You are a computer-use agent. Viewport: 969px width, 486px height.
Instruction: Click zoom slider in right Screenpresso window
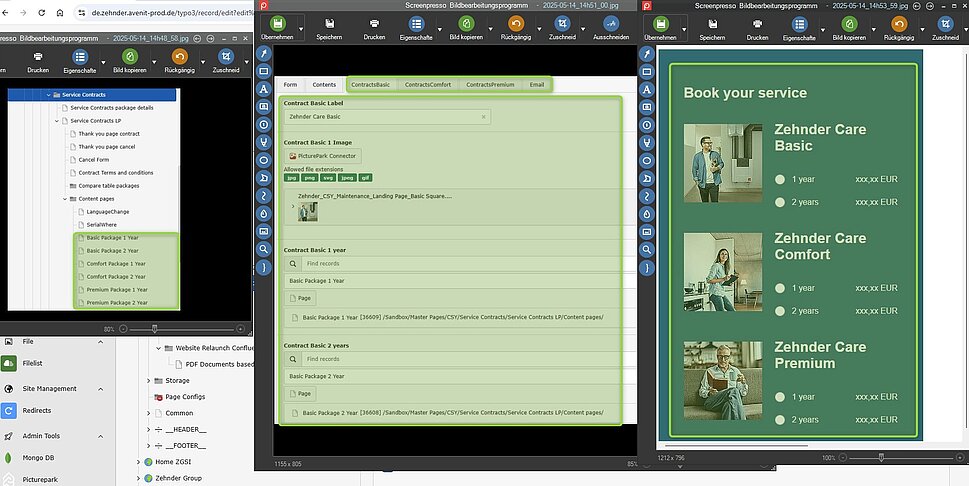click(880, 457)
